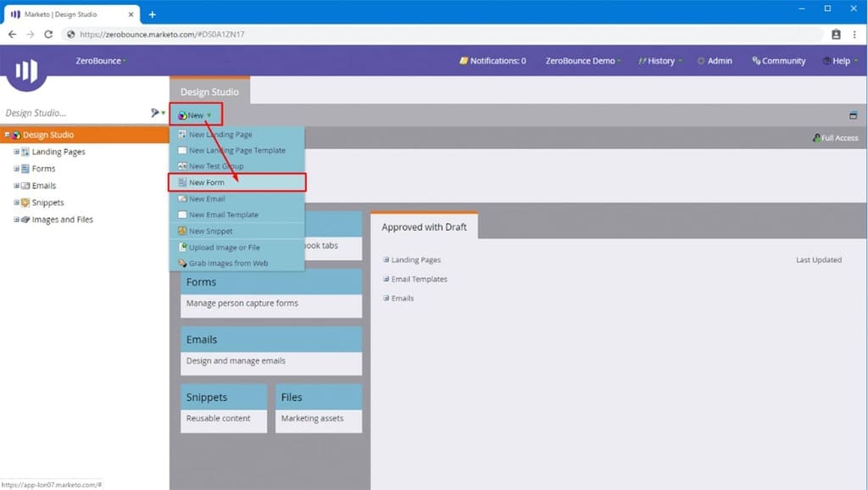Expand Email Templates under Approved with Draft
This screenshot has width=868, height=490.
point(386,279)
